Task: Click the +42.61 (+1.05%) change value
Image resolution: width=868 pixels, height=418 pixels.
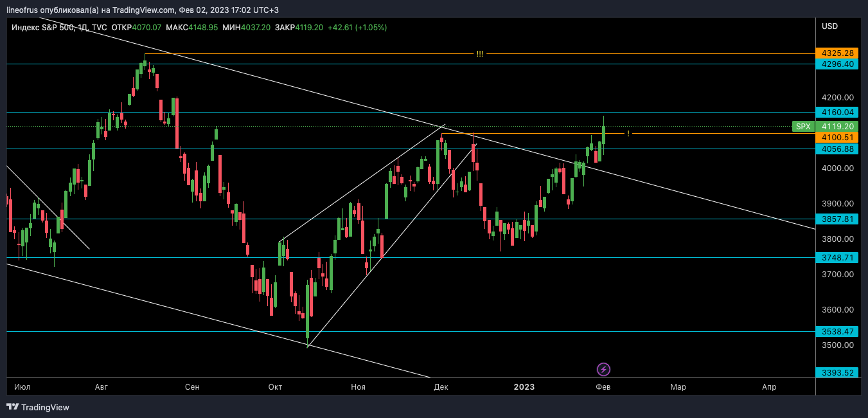Action: click(x=357, y=28)
